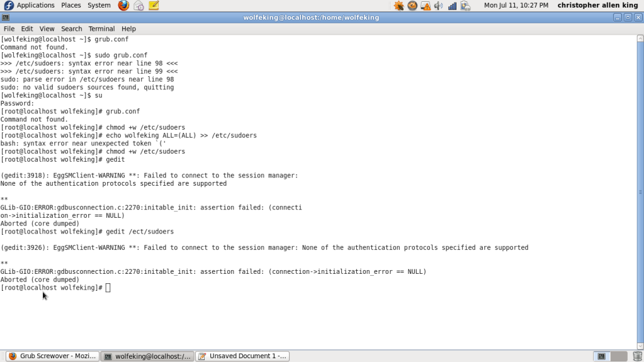This screenshot has width=644, height=362.
Task: Click the volume speaker icon
Action: click(438, 5)
